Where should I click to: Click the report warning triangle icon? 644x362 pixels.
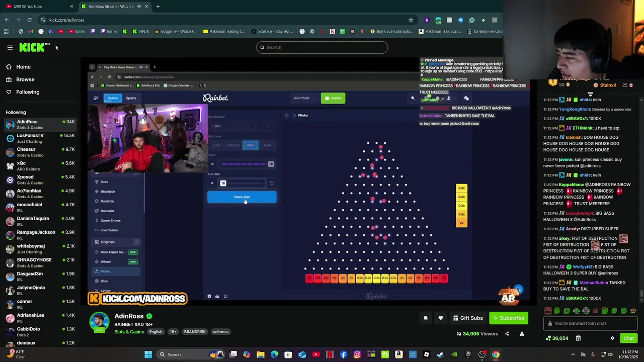point(522,334)
